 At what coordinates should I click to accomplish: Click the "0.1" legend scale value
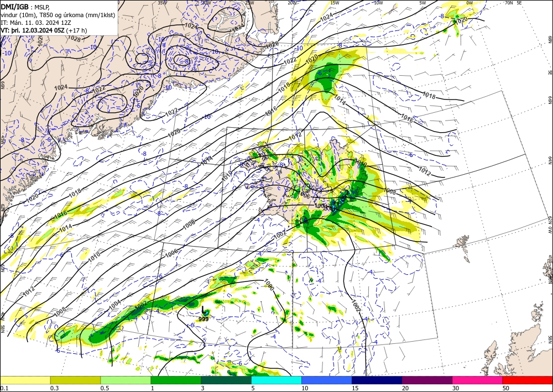coord(3,388)
